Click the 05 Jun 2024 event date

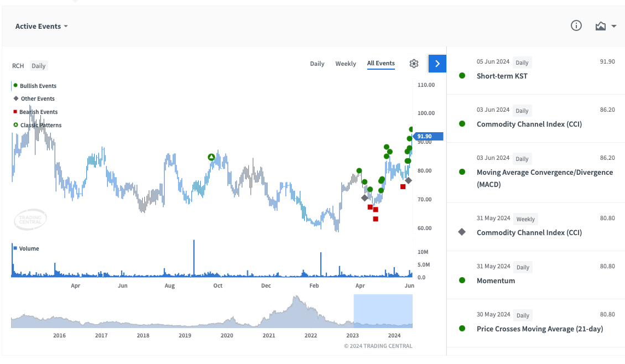(x=493, y=62)
